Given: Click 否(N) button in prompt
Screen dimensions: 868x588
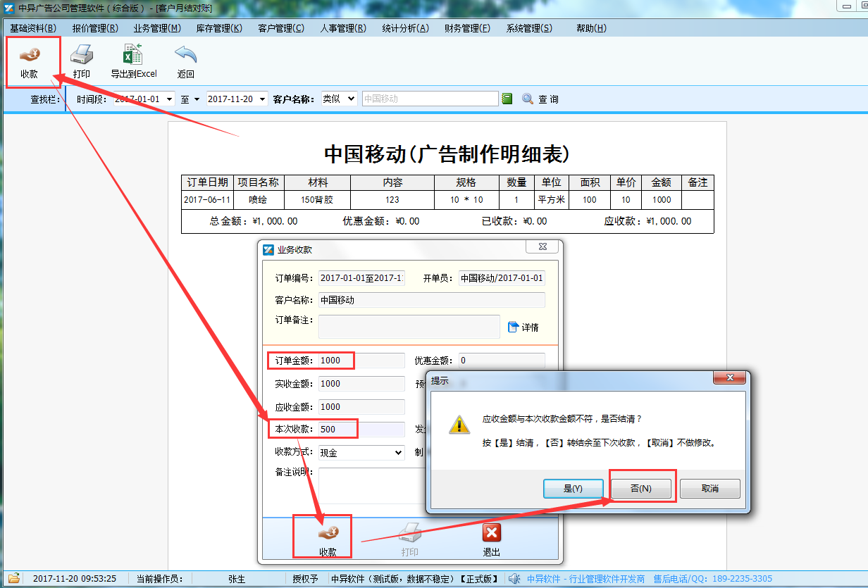Looking at the screenshot, I should point(641,489).
